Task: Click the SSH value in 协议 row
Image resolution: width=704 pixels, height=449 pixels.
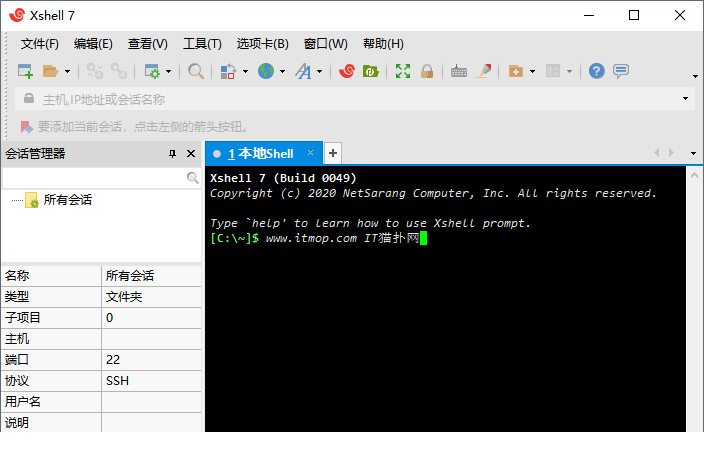Action: [x=117, y=381]
